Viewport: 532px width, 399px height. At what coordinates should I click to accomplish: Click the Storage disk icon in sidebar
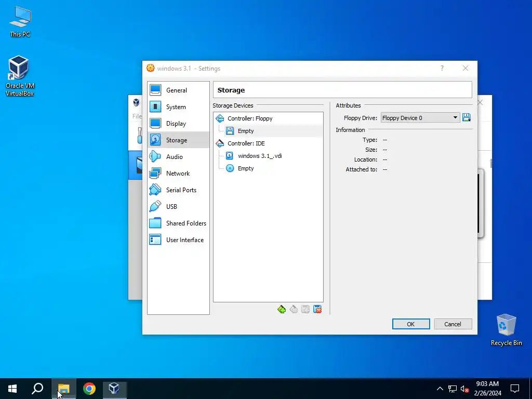[x=155, y=140]
